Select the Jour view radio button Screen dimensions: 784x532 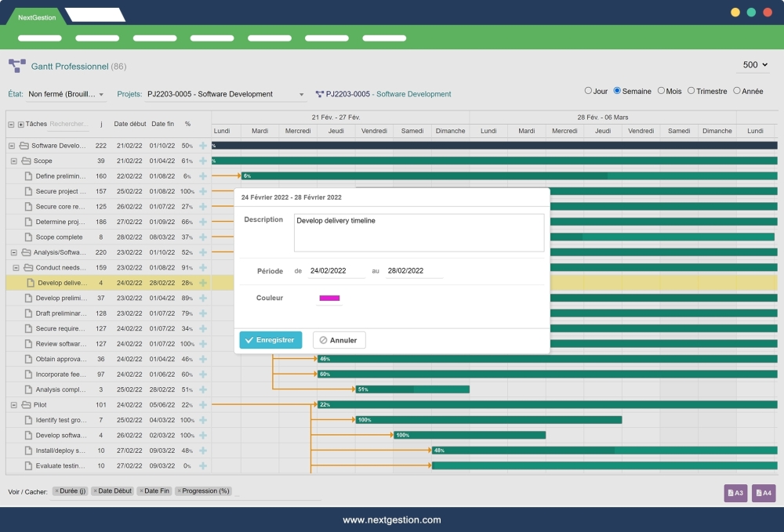[x=589, y=91]
